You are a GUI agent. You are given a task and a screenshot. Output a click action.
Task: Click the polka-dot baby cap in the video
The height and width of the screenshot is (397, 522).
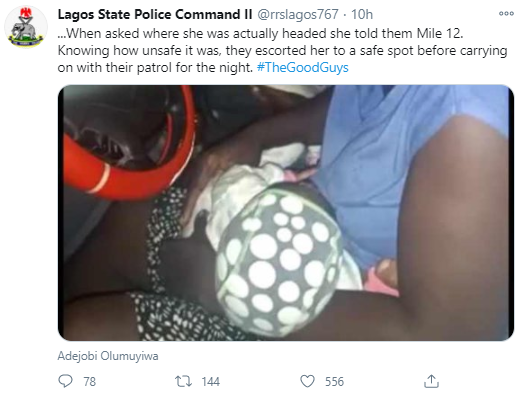point(279,261)
